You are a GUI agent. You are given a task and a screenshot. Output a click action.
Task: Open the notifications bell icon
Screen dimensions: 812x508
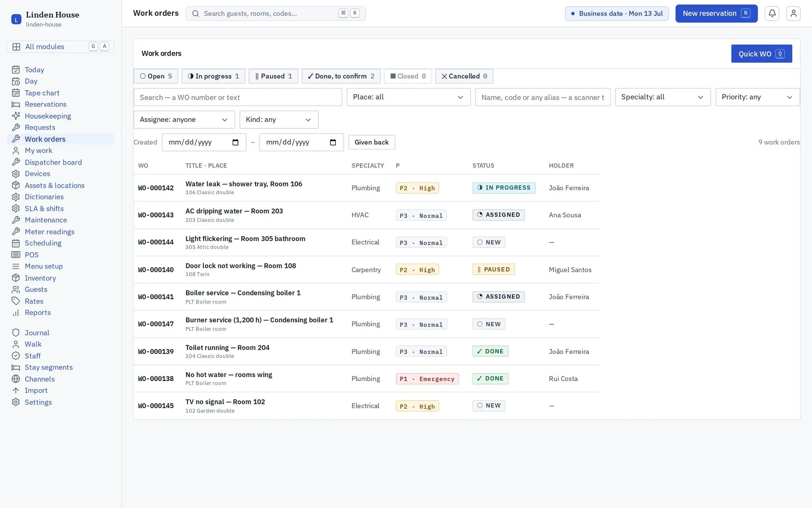[x=772, y=13]
